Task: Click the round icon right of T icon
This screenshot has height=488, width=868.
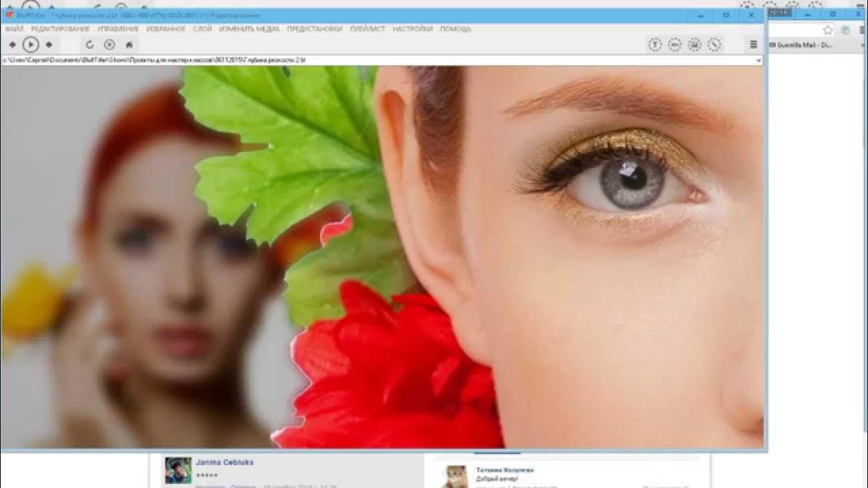Action: [x=675, y=45]
